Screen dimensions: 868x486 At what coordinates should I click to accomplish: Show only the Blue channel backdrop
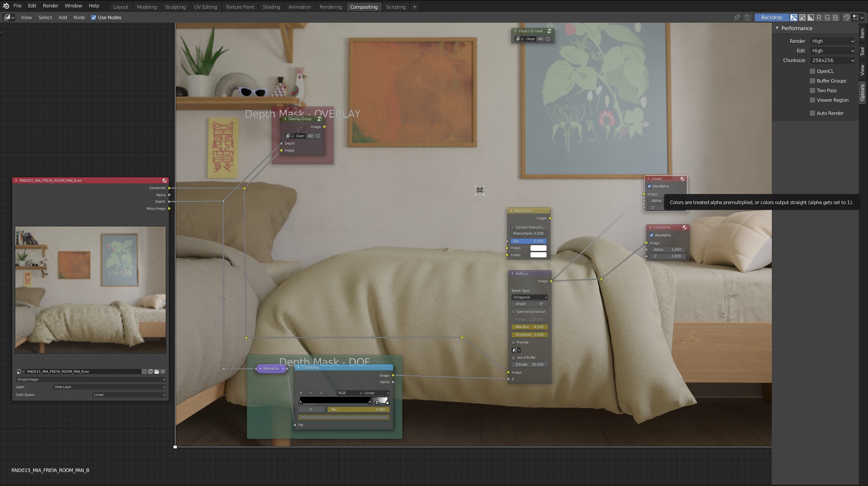point(836,17)
